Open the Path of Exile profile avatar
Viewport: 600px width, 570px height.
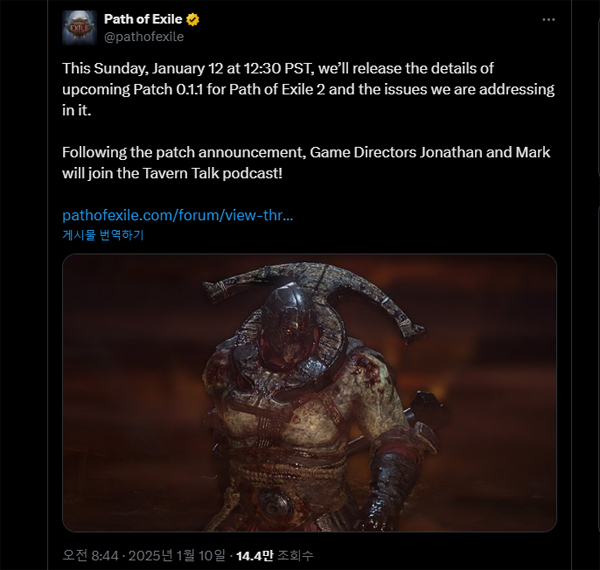80,28
